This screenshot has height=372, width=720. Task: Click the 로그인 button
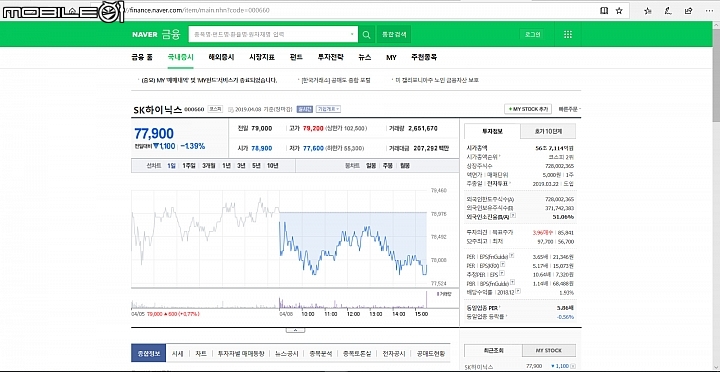(x=532, y=34)
